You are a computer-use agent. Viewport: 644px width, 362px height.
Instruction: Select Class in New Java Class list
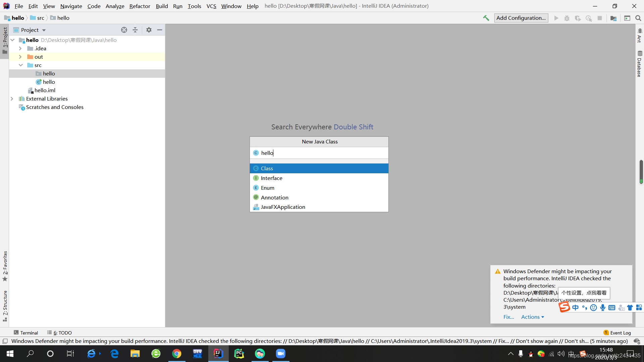[319, 168]
